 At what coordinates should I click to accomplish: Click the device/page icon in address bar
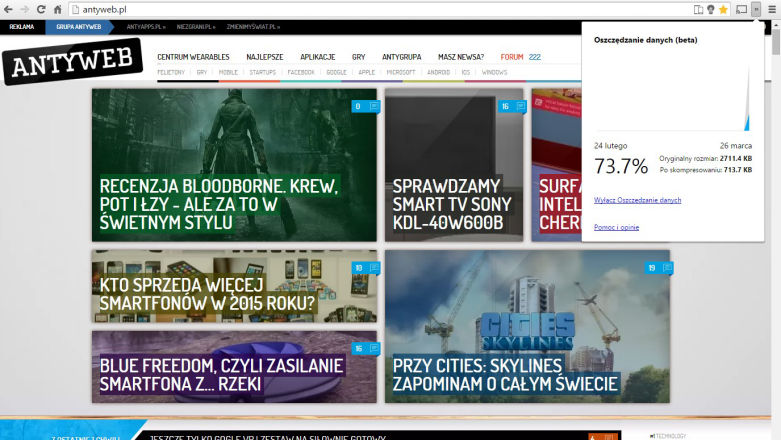[698, 9]
